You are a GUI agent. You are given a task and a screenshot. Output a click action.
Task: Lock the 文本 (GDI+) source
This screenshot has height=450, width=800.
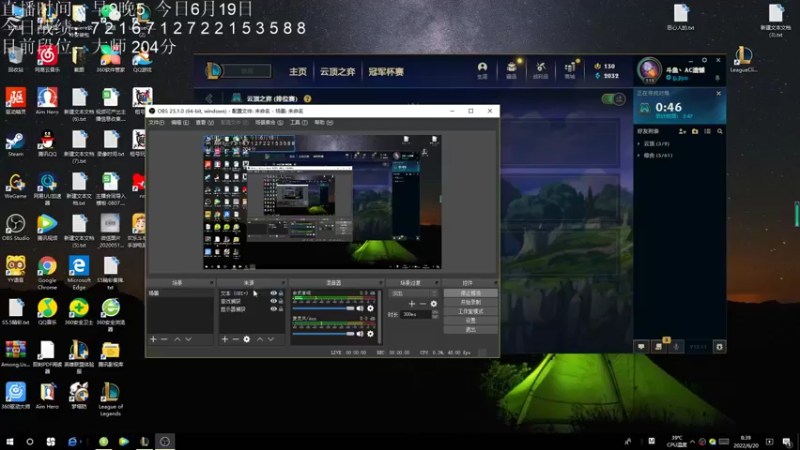[x=281, y=293]
